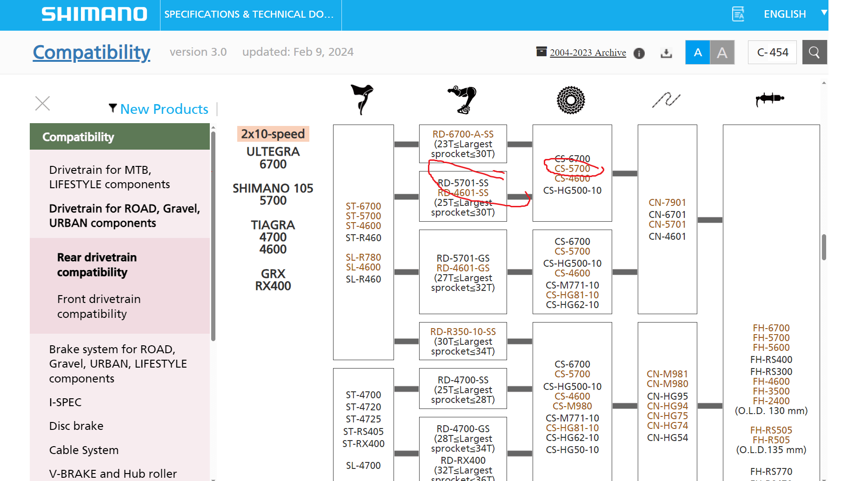This screenshot has height=481, width=868.
Task: Open the I-SPEC menu item
Action: click(x=65, y=402)
